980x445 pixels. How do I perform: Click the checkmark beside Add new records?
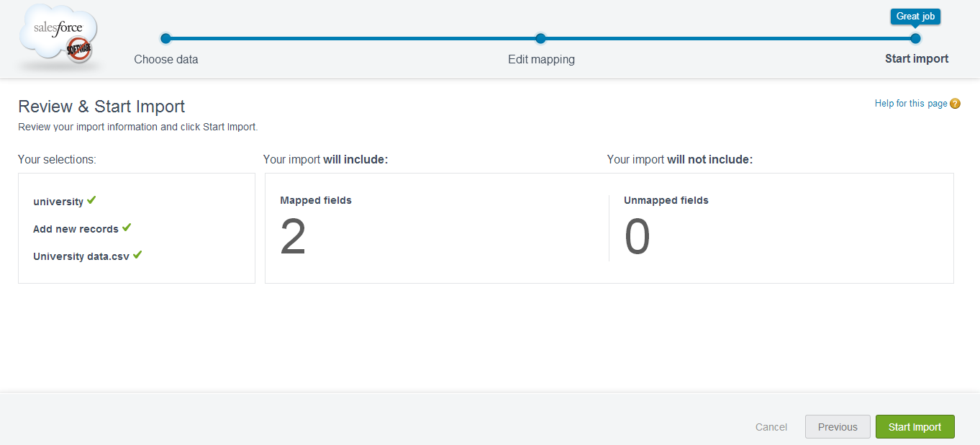tap(127, 228)
